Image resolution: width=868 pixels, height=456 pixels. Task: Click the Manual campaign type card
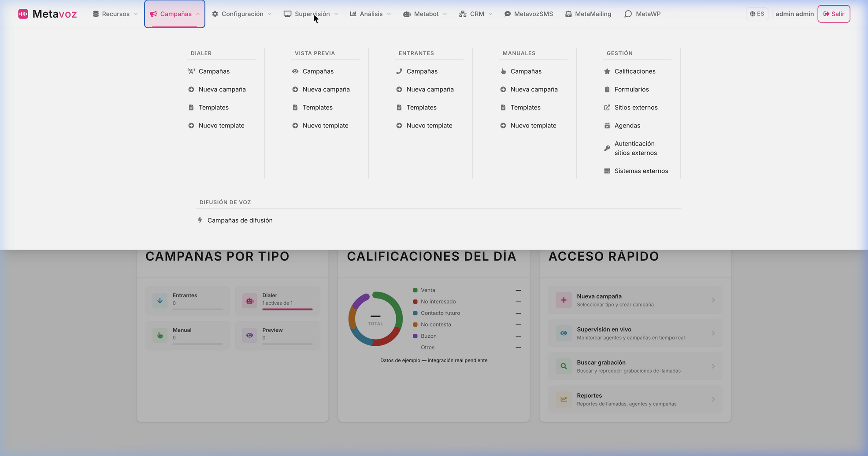tap(188, 336)
